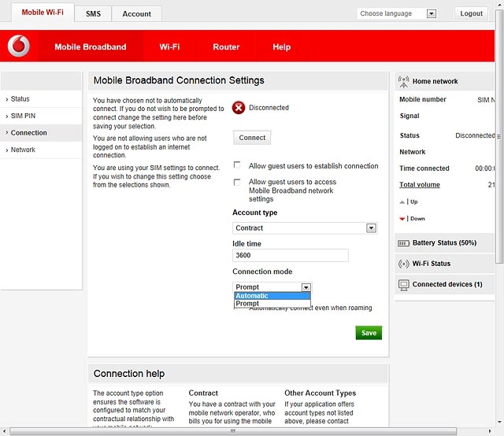Click the Connection help heading

(129, 374)
